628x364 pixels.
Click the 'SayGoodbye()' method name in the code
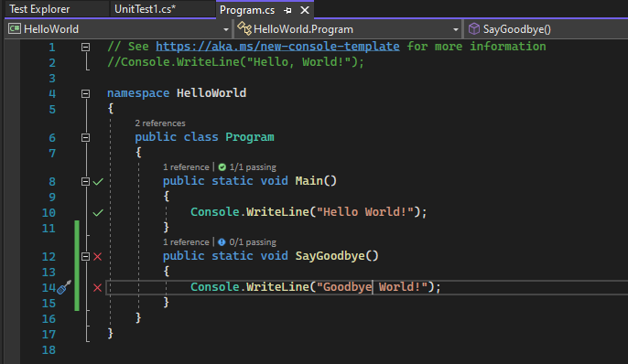click(337, 255)
